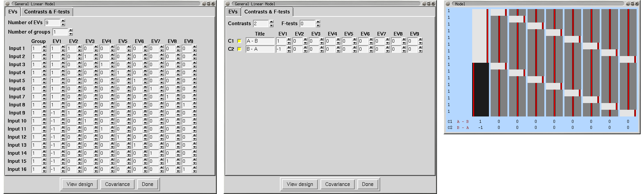This screenshot has width=644, height=194.
Task: Decrease the Input 1 EV1 value
Action: pyautogui.click(x=63, y=50)
